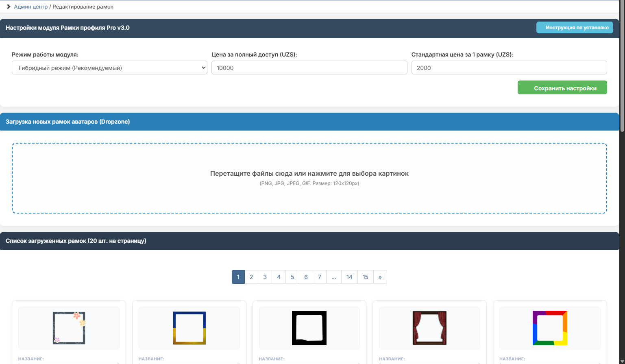Click the Сохранить настройки button

(x=562, y=87)
